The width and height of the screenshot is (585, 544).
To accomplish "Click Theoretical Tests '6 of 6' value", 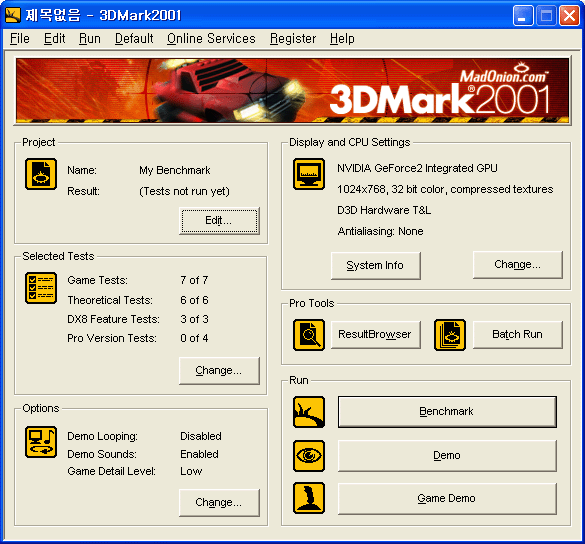I will (194, 300).
